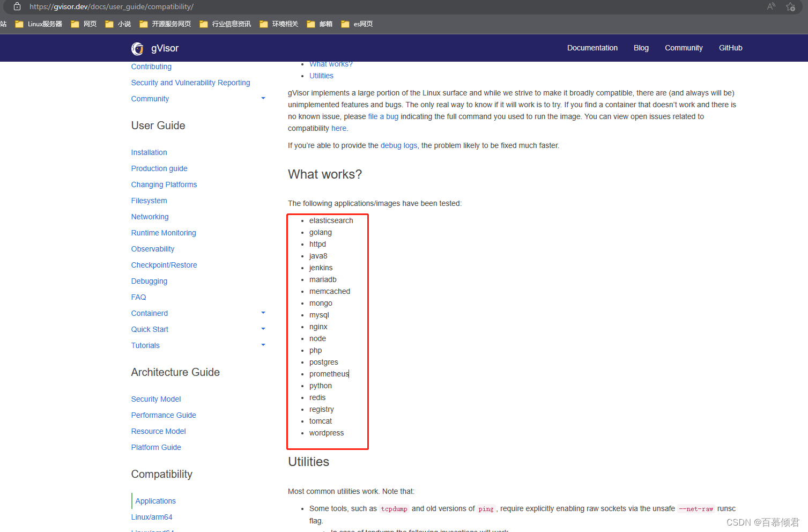Click 'wordpress' in tested list
The height and width of the screenshot is (532, 808).
(327, 433)
